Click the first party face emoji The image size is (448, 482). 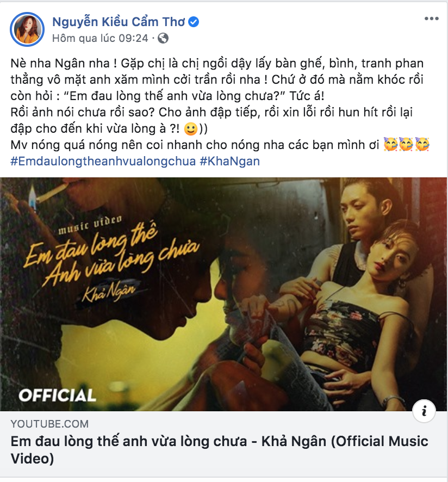point(390,145)
